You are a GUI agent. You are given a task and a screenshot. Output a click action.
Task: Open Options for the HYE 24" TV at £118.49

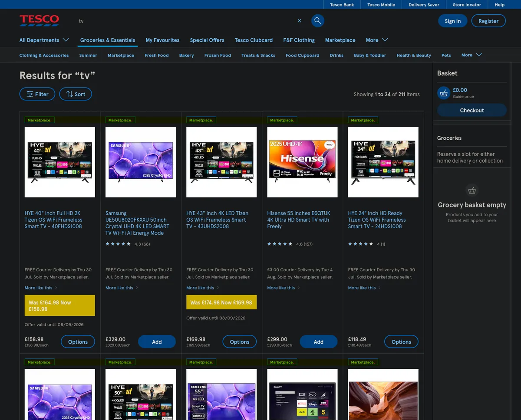pos(401,342)
